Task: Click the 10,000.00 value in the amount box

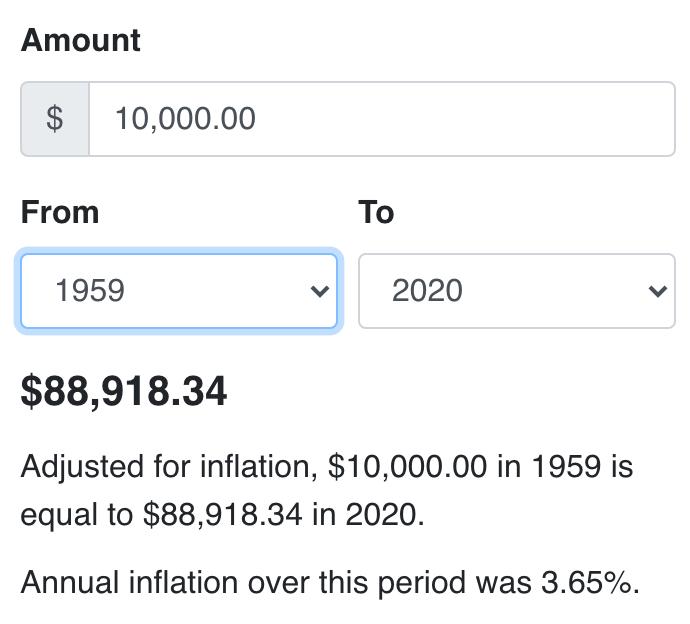Action: click(185, 119)
